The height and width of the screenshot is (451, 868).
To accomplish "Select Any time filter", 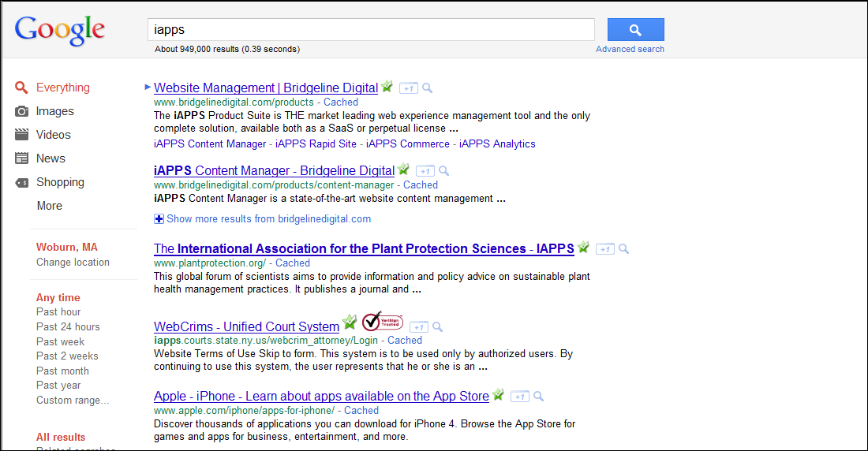I will click(58, 298).
